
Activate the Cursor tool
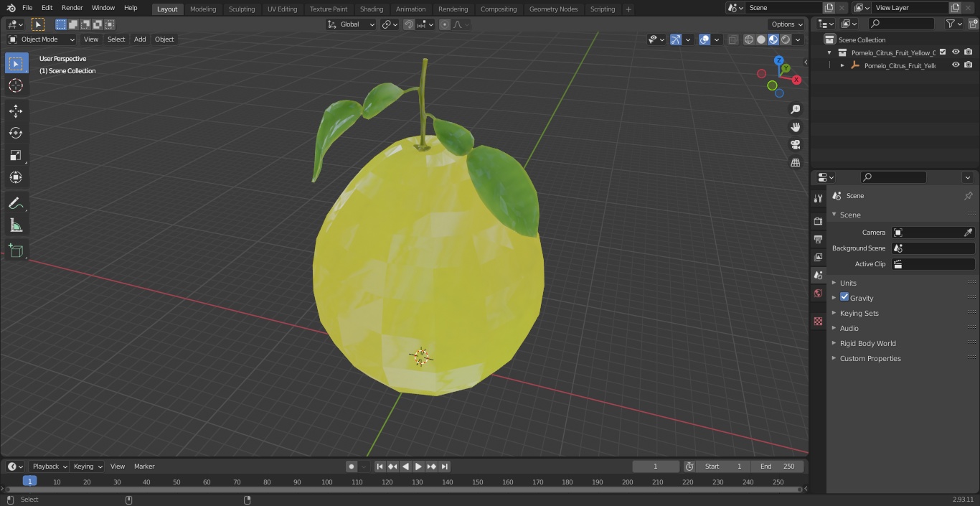click(17, 85)
